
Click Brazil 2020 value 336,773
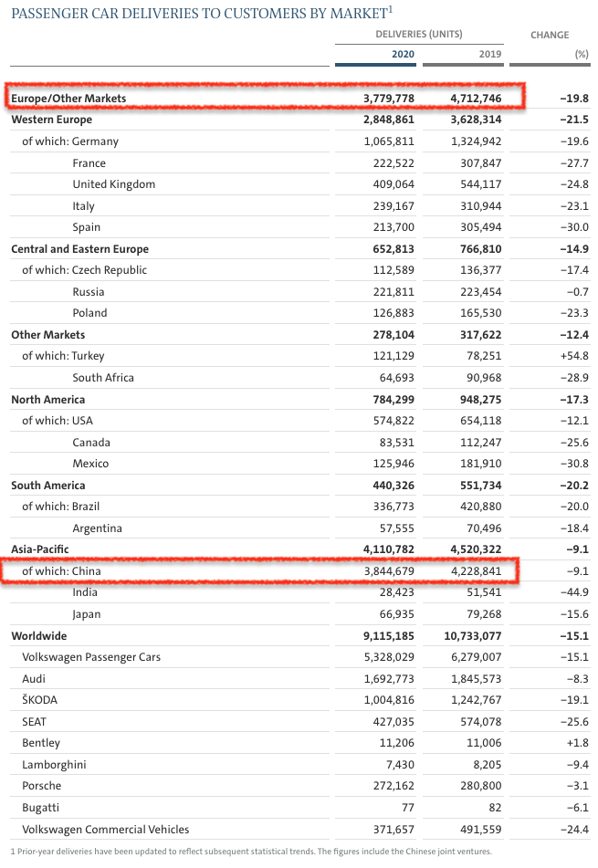coord(393,507)
